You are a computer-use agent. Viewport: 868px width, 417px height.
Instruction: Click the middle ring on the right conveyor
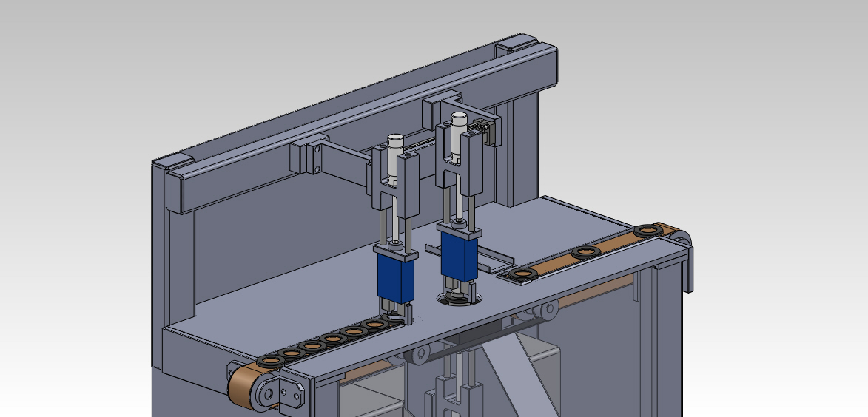click(x=586, y=253)
